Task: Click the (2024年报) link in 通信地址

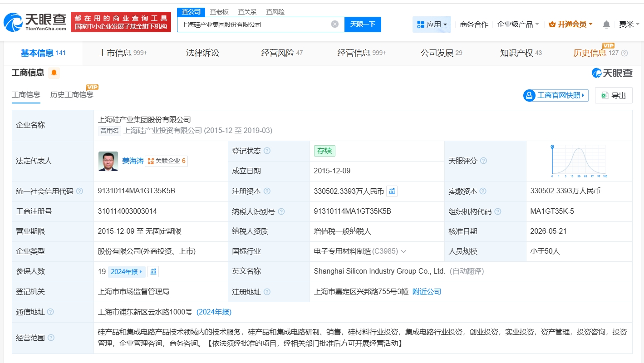Action: pyautogui.click(x=214, y=312)
